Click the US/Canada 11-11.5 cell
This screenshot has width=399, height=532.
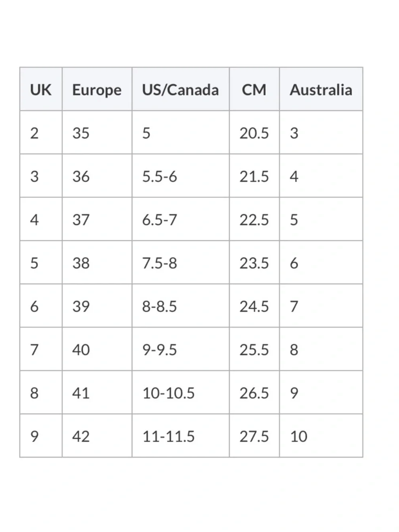[181, 436]
